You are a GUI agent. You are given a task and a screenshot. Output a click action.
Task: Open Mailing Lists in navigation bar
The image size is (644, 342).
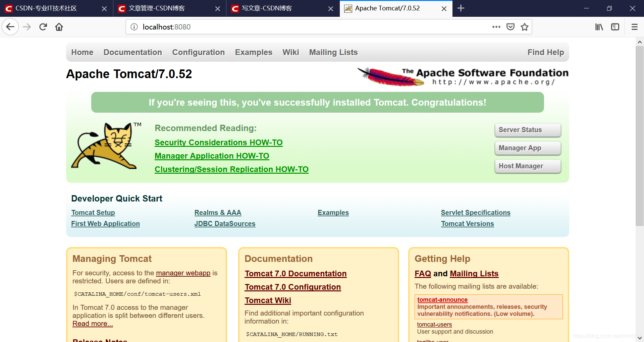(x=333, y=52)
